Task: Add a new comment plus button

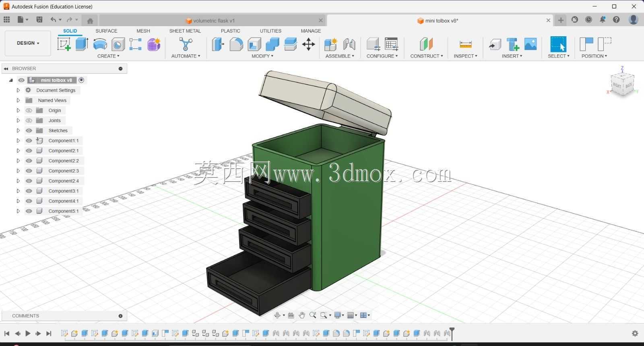Action: pos(120,316)
